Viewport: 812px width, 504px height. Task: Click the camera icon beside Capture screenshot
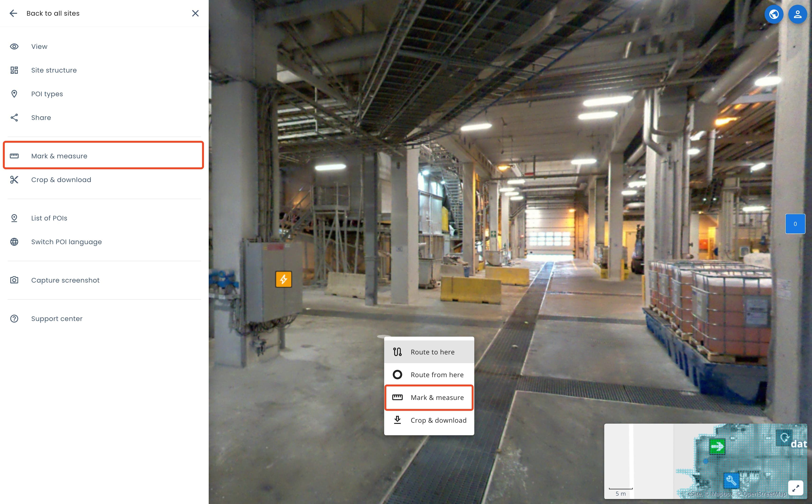pos(14,280)
